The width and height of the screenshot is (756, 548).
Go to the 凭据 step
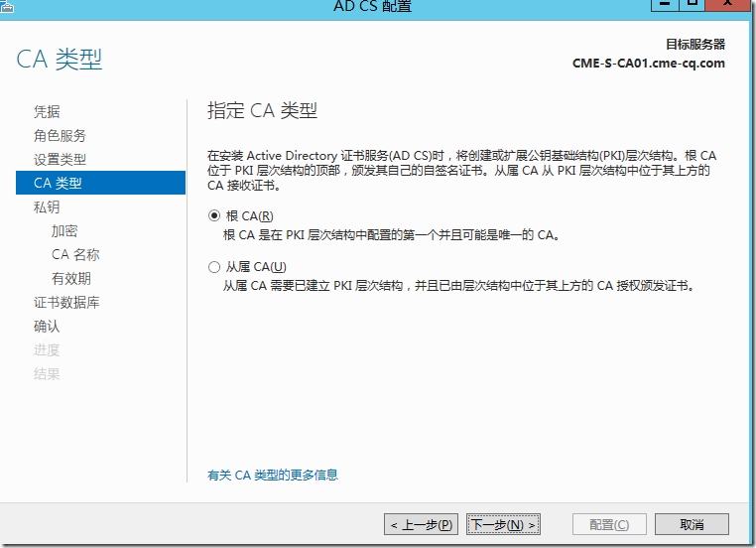pos(47,112)
